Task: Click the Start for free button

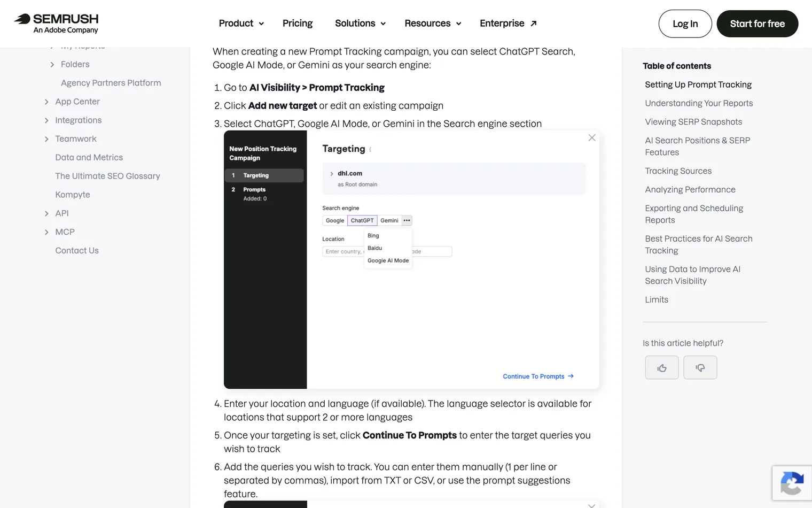Action: coord(758,24)
